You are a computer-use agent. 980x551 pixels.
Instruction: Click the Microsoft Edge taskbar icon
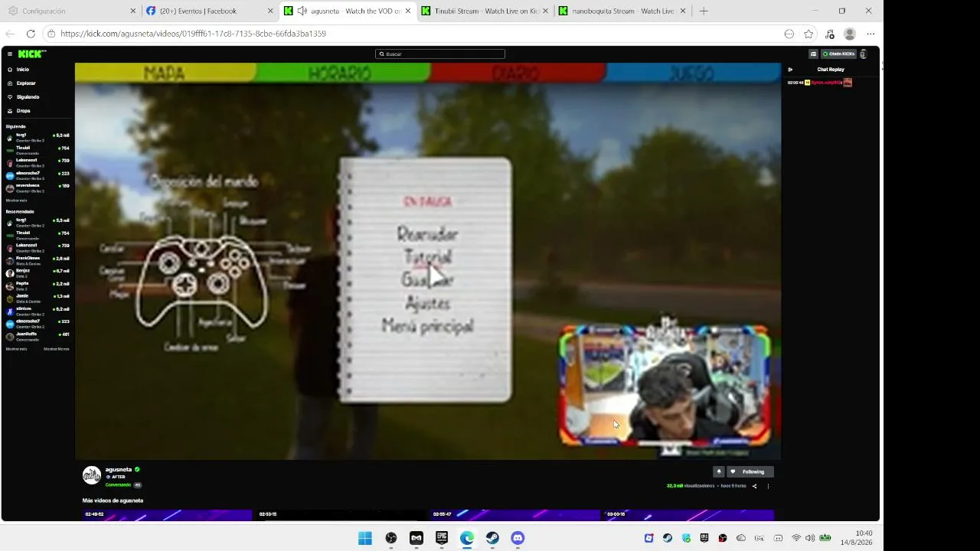pyautogui.click(x=467, y=538)
